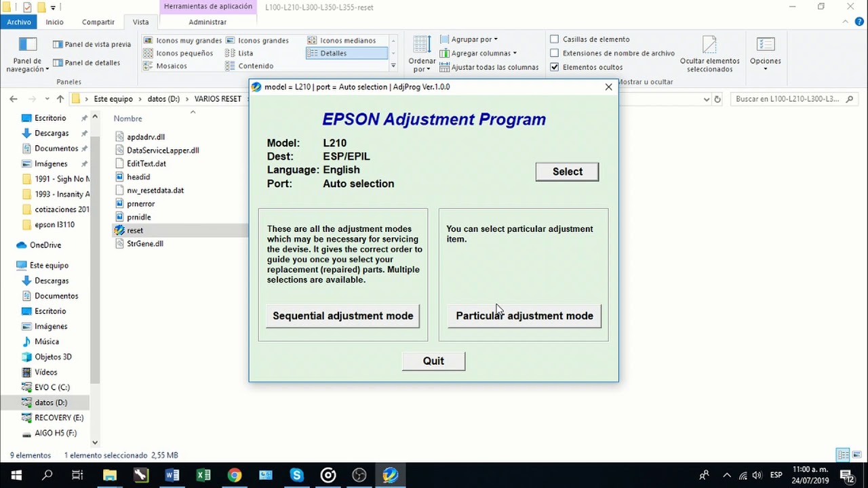Open the Administrar ribbon tab
The height and width of the screenshot is (488, 868).
pyautogui.click(x=208, y=22)
